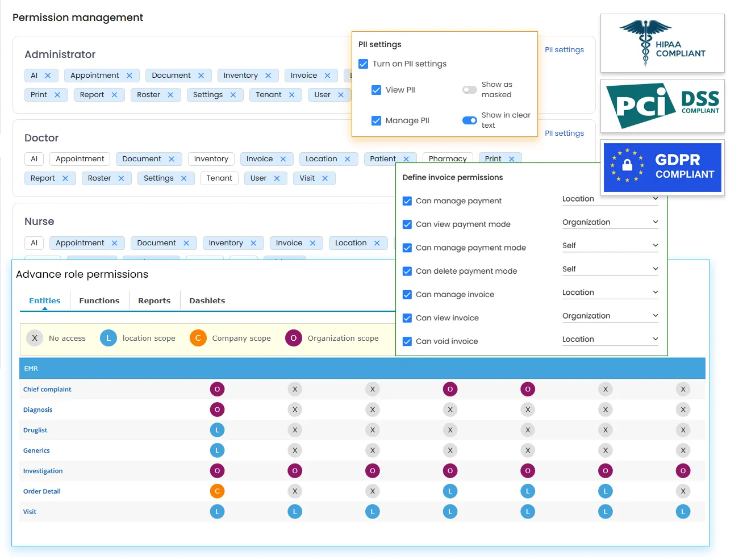Open scope dropdown for Can view payment mode
The image size is (743, 560).
click(610, 222)
